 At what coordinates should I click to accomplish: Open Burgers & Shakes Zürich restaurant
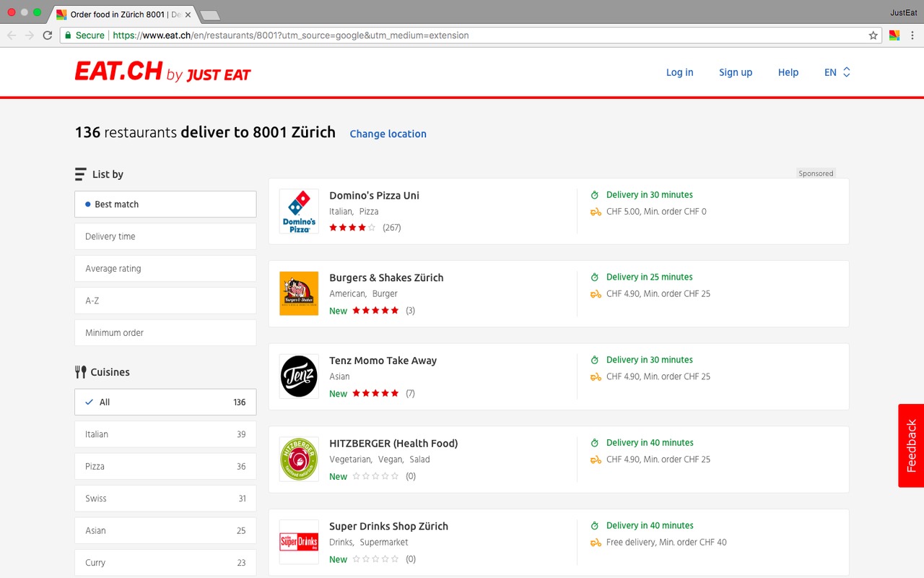coord(386,278)
